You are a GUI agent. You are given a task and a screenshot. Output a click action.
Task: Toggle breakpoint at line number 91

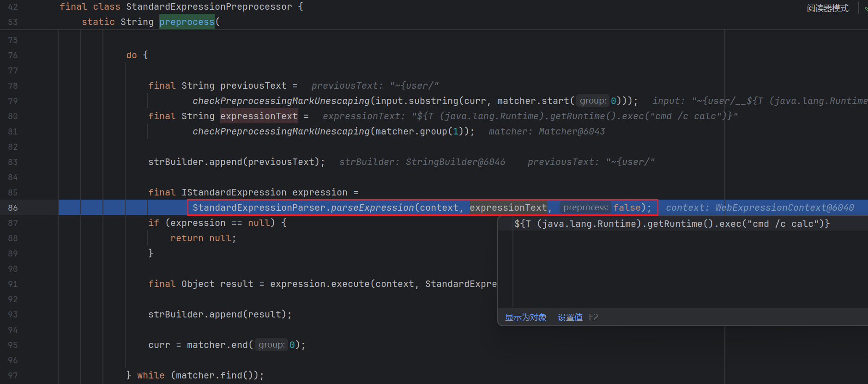tap(13, 284)
